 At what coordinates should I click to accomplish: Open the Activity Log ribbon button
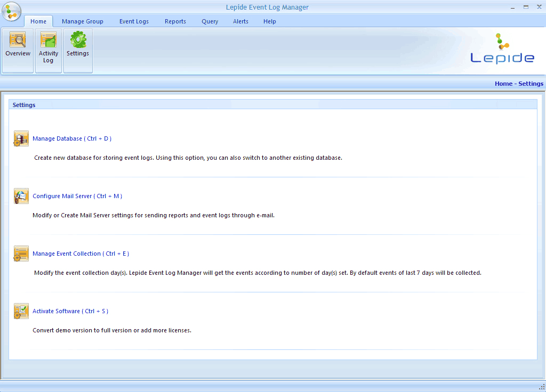tap(49, 51)
